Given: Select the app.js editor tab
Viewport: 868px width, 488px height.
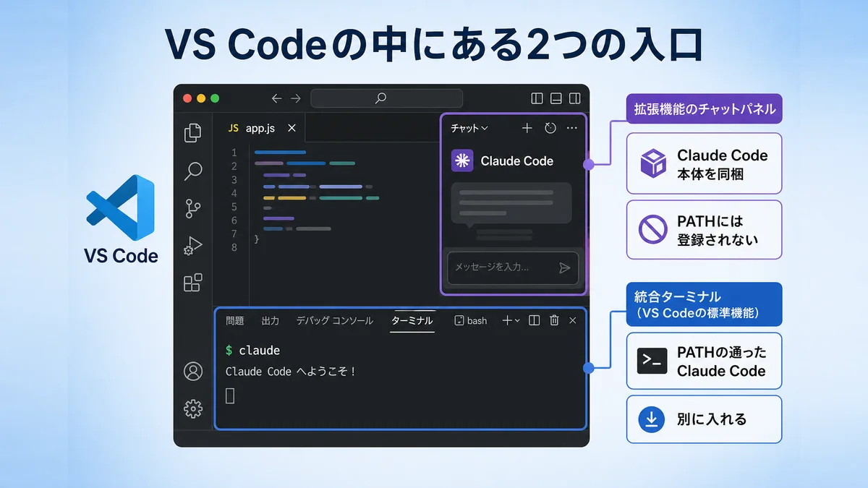Looking at the screenshot, I should (260, 128).
